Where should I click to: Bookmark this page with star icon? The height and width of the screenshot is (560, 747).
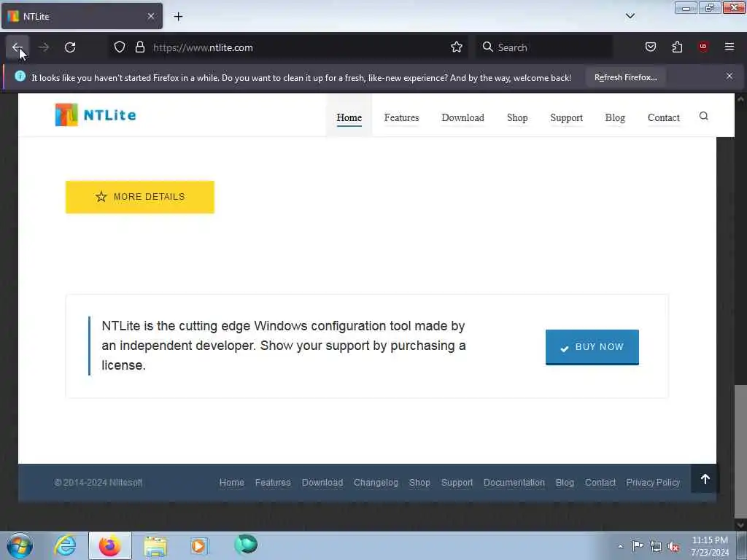(x=457, y=47)
